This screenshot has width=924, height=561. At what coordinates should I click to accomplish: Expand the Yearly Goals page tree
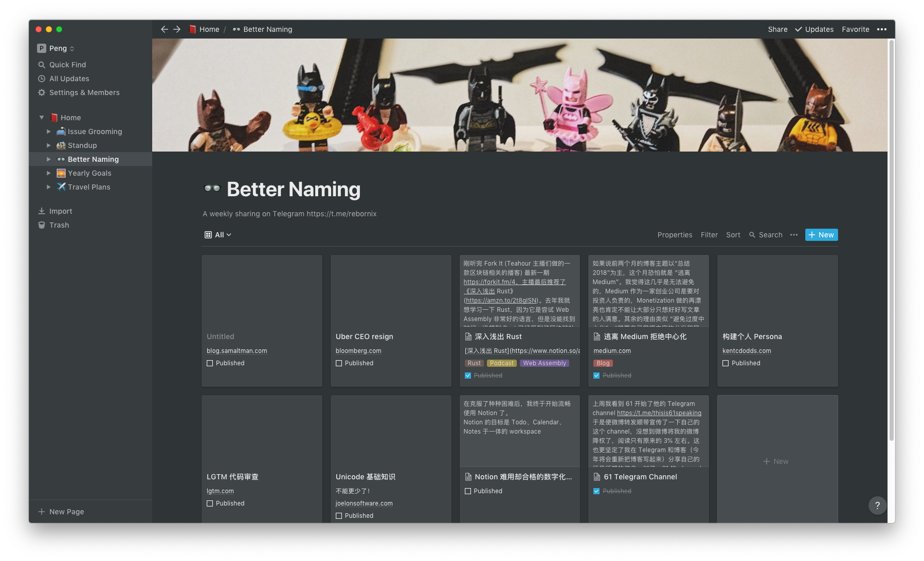point(48,173)
